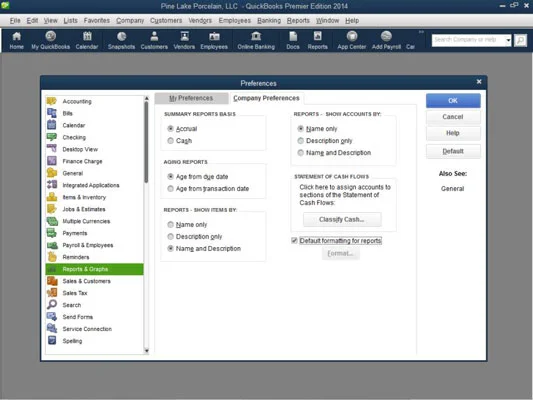Close the Preferences dialog
This screenshot has width=533, height=400.
[479, 82]
